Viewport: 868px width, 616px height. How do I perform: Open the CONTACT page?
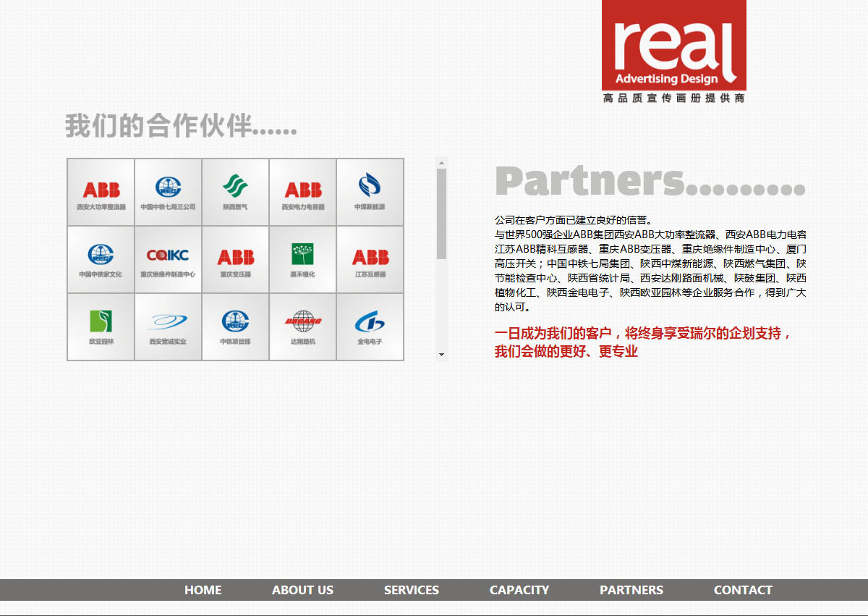click(743, 590)
